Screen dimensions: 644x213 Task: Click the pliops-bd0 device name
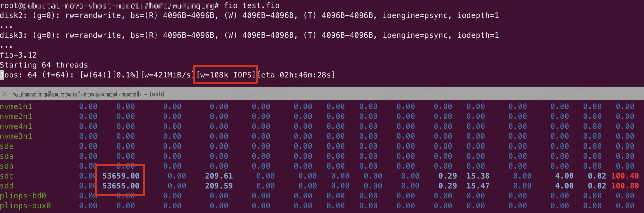click(23, 196)
